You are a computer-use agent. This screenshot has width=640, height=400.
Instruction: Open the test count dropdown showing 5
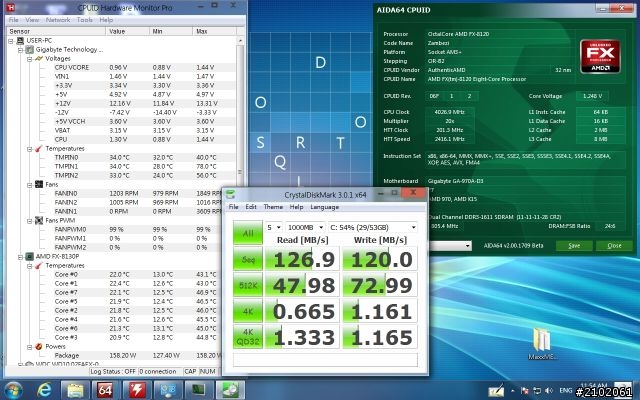[x=274, y=227]
